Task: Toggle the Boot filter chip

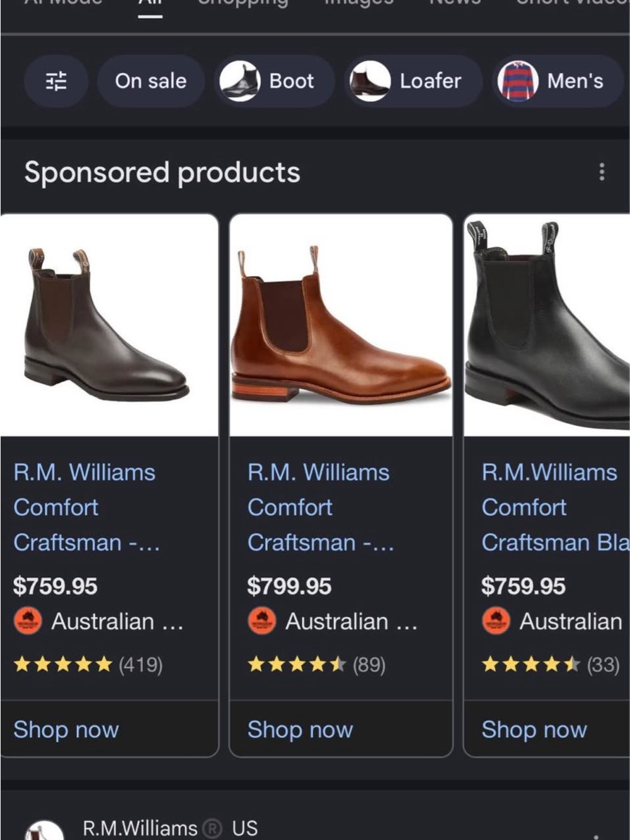Action: pyautogui.click(x=274, y=81)
